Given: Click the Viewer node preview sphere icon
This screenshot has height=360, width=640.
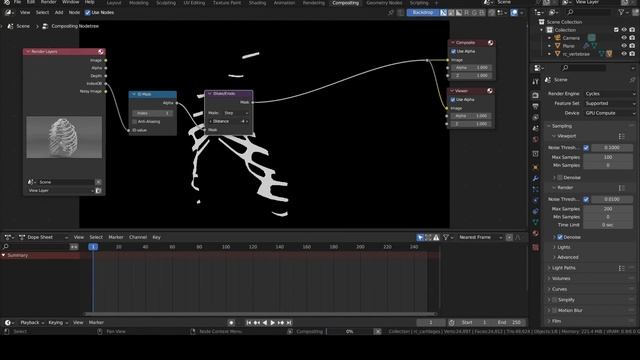Looking at the screenshot, I should (490, 91).
